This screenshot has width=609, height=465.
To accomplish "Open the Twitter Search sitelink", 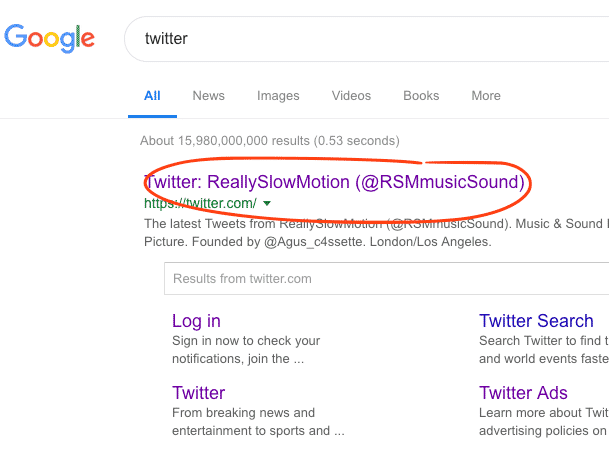I will (x=536, y=321).
